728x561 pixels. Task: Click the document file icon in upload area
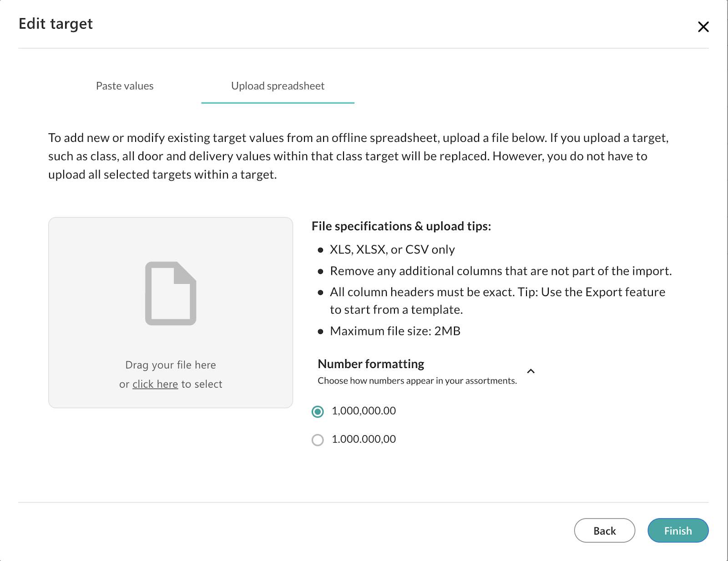[171, 293]
